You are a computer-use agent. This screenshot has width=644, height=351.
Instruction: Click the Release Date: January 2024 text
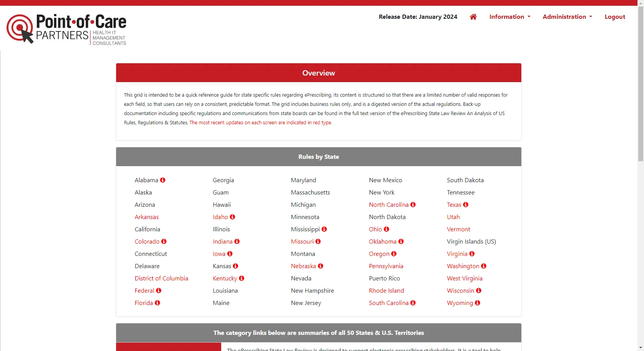coord(418,16)
